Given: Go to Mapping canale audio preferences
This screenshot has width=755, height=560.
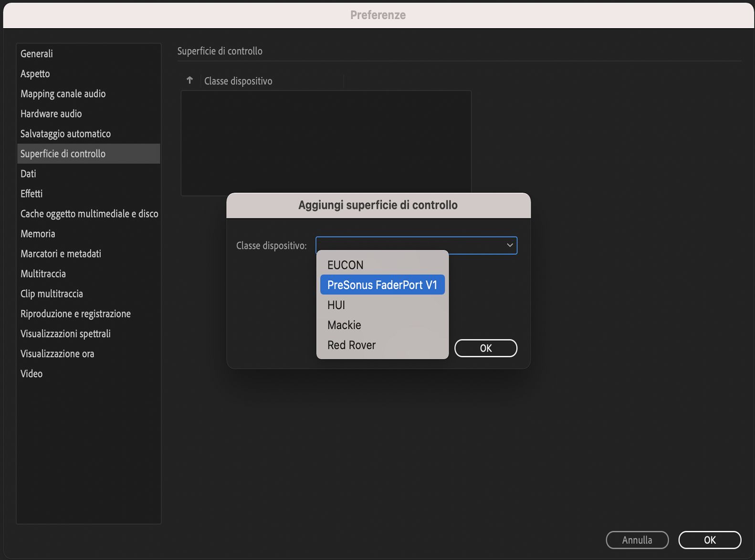Looking at the screenshot, I should [88, 94].
